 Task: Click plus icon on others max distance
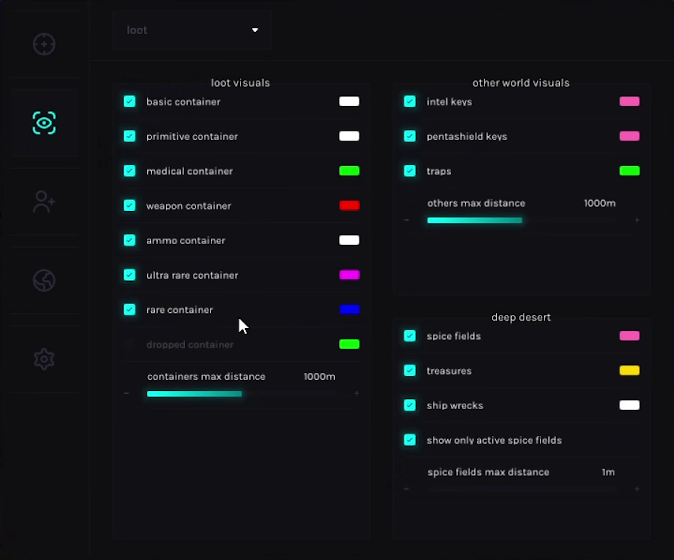pyautogui.click(x=637, y=220)
